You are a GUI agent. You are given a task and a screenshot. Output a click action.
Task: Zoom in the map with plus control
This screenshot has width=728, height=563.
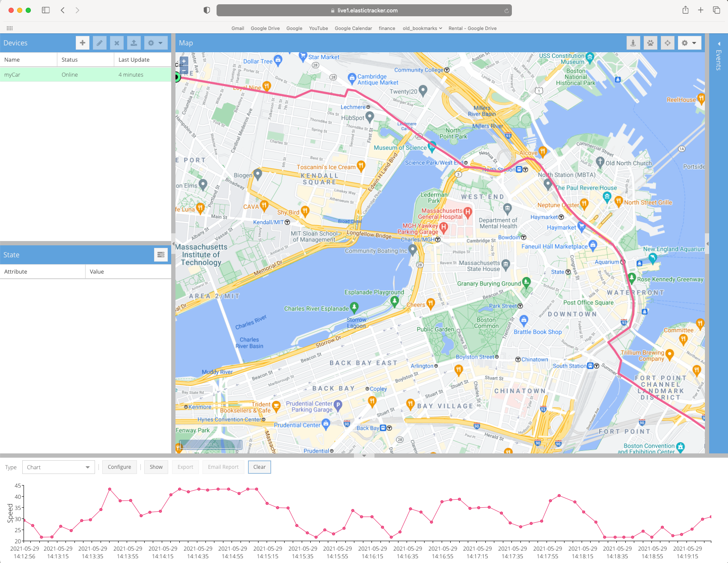pos(184,61)
